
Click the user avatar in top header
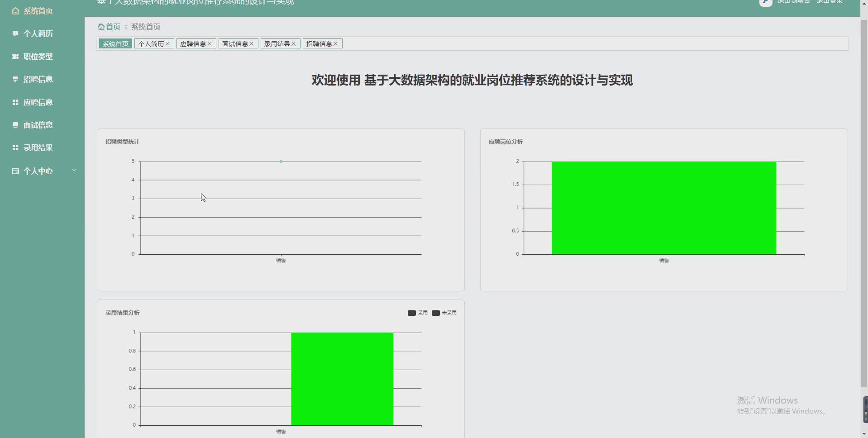(x=766, y=2)
